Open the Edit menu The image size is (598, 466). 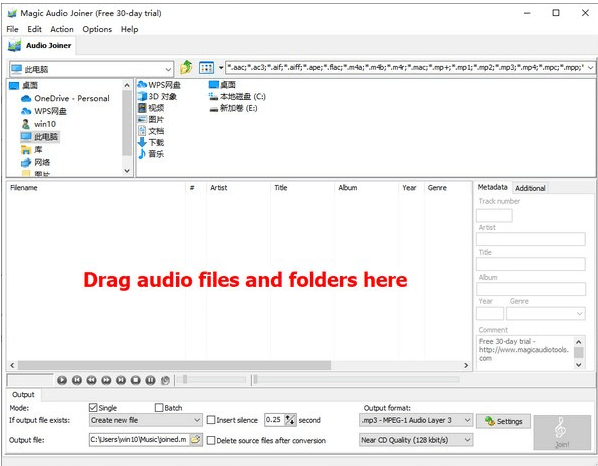(34, 29)
